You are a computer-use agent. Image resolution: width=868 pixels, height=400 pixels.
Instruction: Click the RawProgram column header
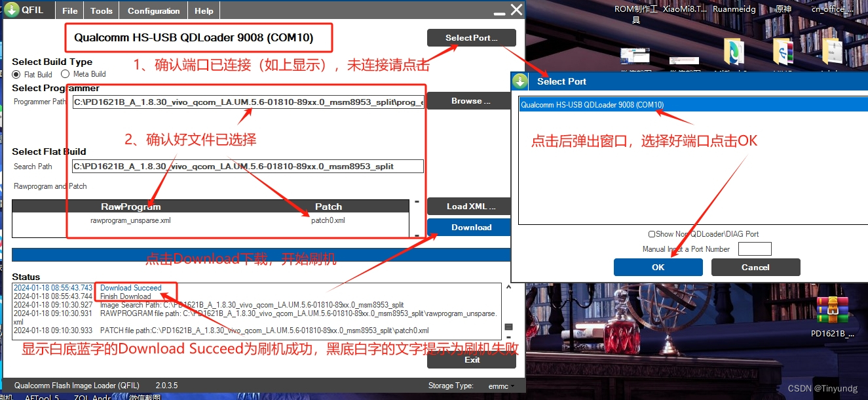click(x=130, y=207)
